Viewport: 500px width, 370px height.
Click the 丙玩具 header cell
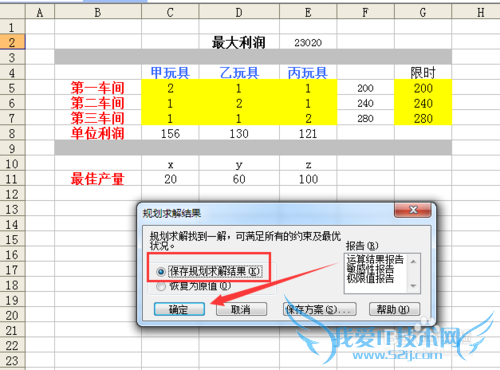[x=308, y=73]
